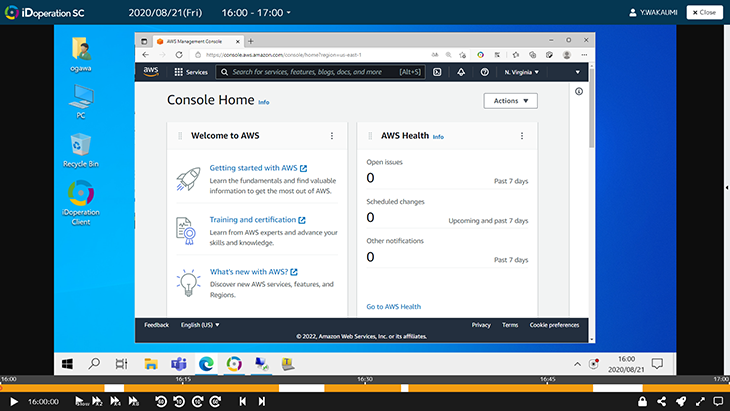Close the iDoperation SC viewer
The height and width of the screenshot is (411, 730).
[704, 13]
